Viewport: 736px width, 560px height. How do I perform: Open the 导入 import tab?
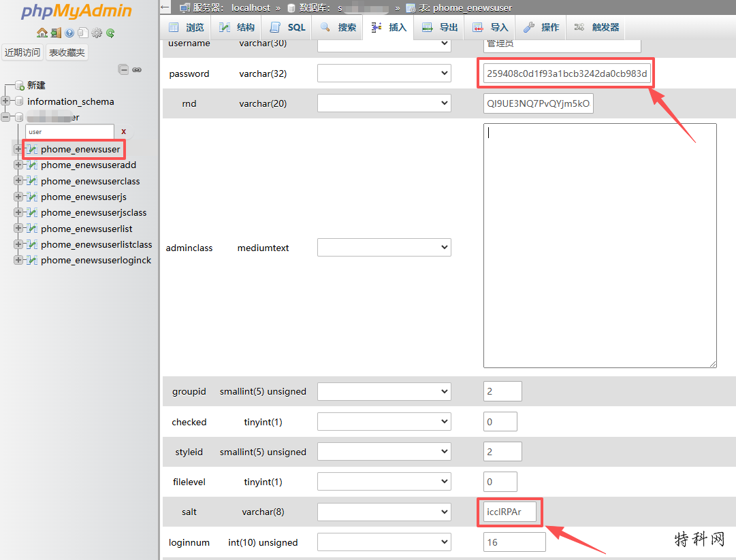pos(490,27)
